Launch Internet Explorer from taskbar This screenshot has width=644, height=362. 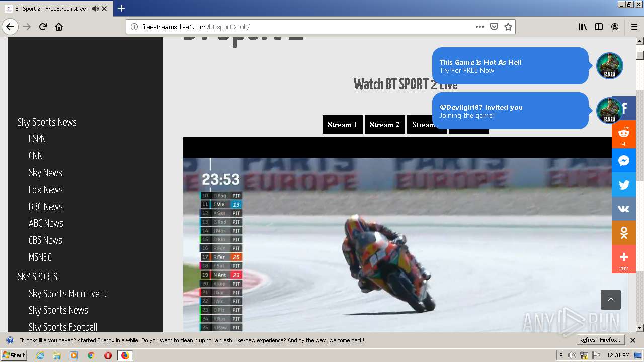coord(40,355)
